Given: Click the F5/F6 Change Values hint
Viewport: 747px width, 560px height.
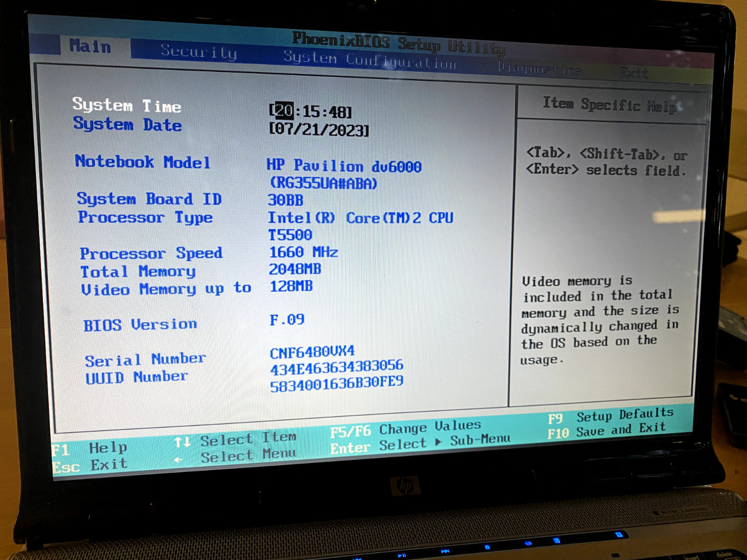Looking at the screenshot, I should click(x=405, y=428).
